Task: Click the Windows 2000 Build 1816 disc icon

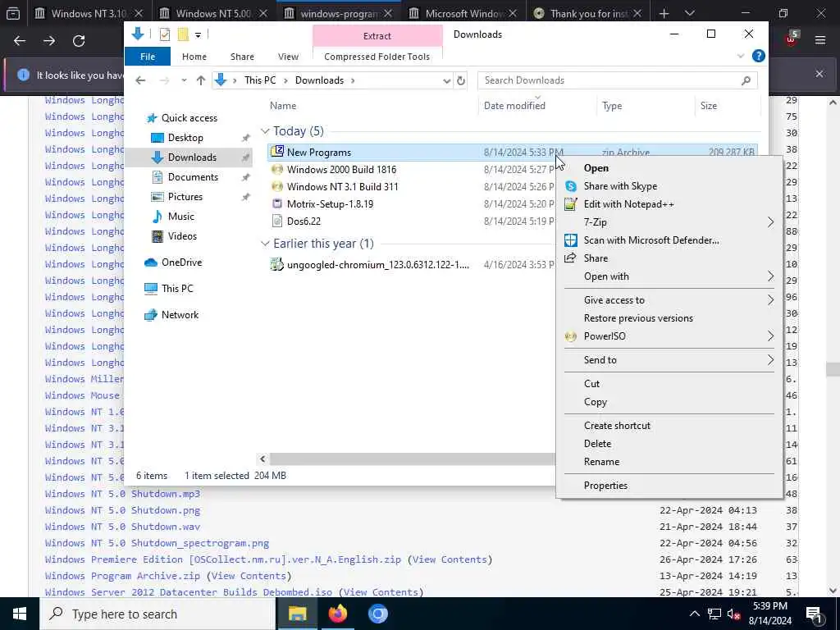Action: click(277, 169)
